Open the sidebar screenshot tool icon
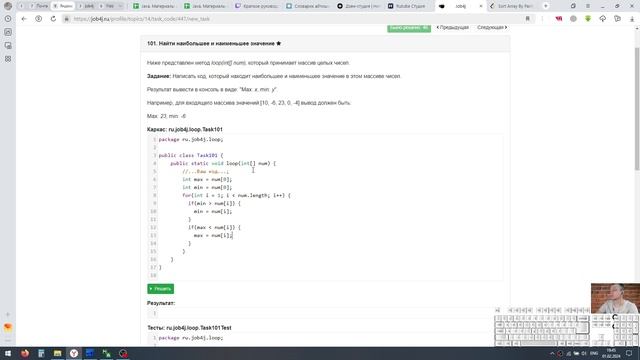This screenshot has height=360, width=640. click(x=8, y=45)
